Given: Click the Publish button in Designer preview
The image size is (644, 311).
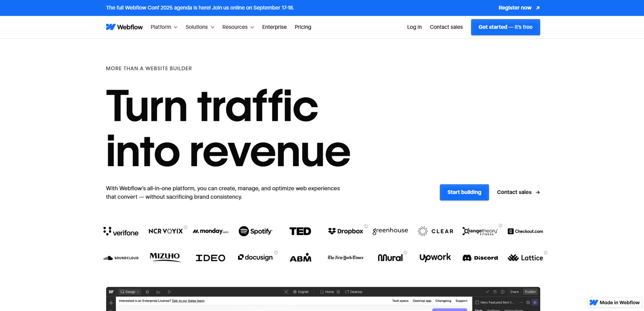Looking at the screenshot, I should click(x=530, y=292).
